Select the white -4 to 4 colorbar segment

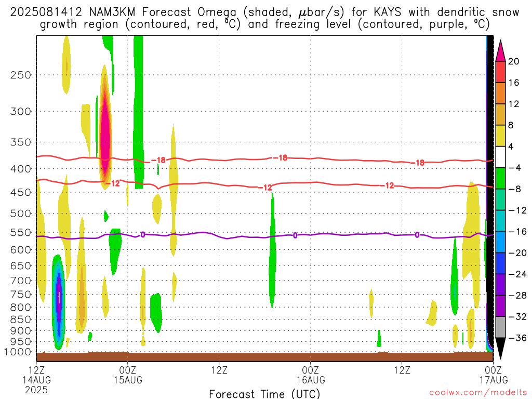coord(500,157)
